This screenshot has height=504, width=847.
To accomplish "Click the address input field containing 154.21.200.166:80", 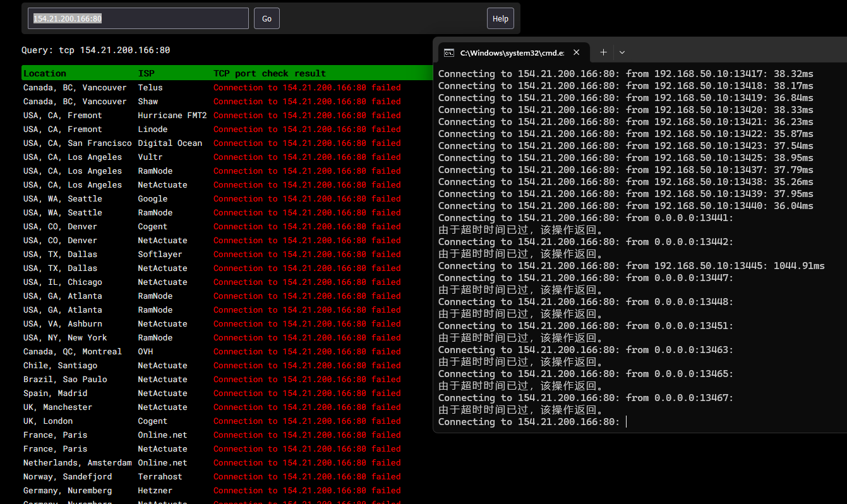I will (x=138, y=18).
